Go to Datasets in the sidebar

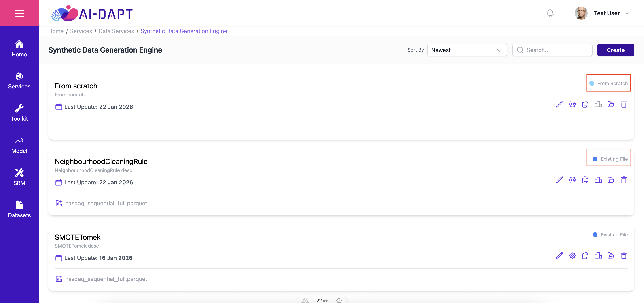click(x=19, y=209)
